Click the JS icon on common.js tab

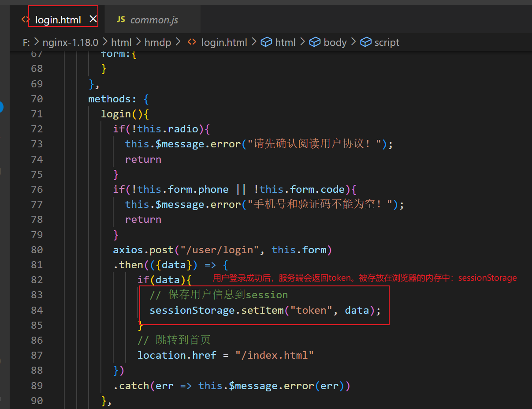(121, 20)
